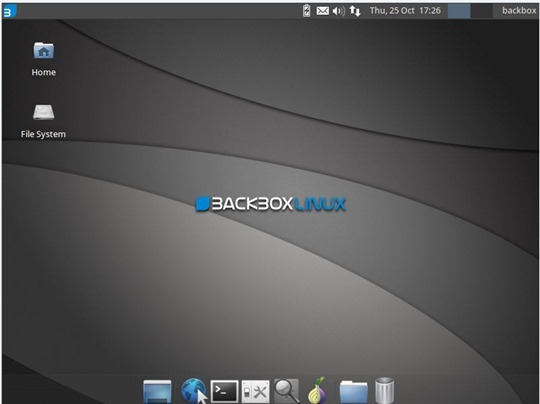This screenshot has height=404, width=540.
Task: Switch to the second workspace
Action: point(481,11)
